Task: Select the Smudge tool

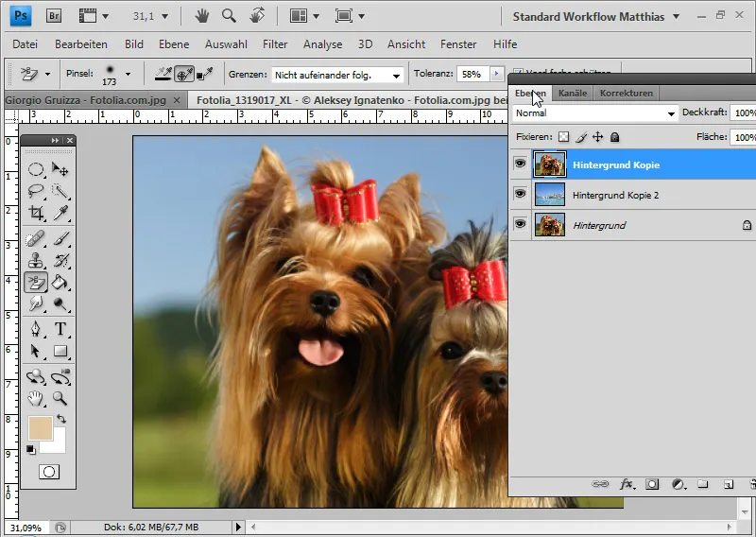Action: [36, 303]
